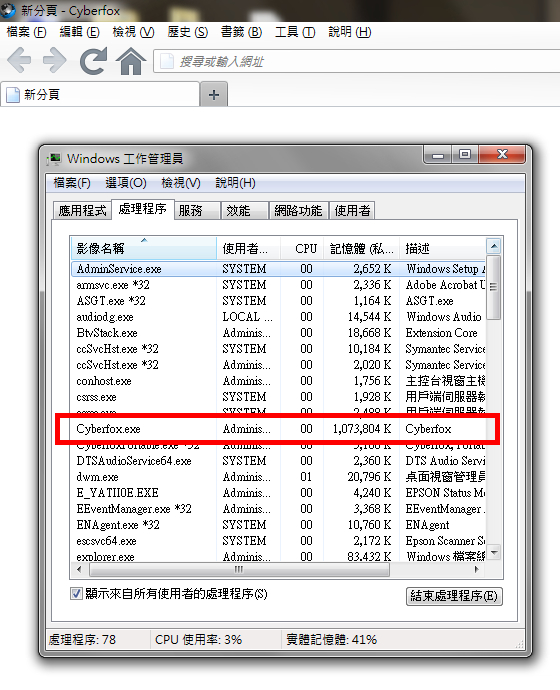Select the 新分頁 browser tab
Screen dimensions: 560x690
(100, 94)
